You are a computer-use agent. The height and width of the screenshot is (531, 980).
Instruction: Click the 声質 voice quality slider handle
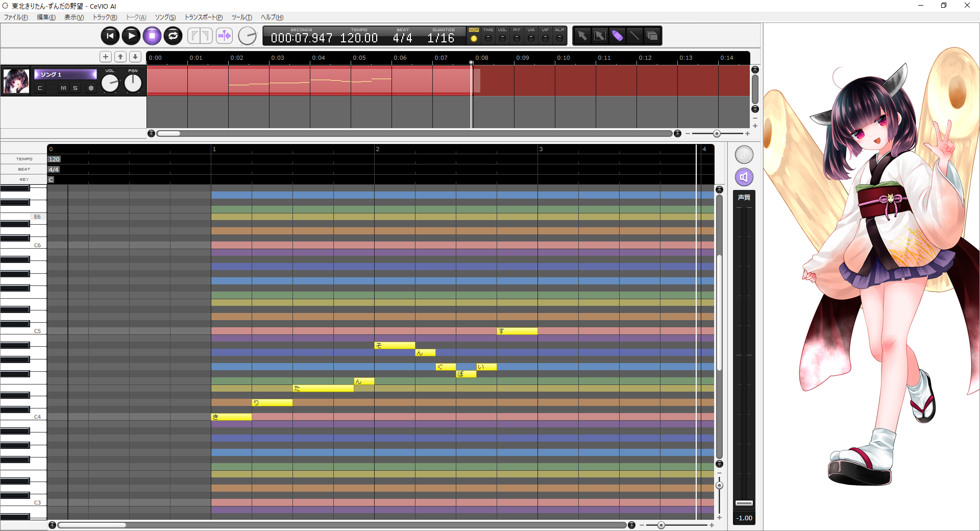tap(744, 503)
